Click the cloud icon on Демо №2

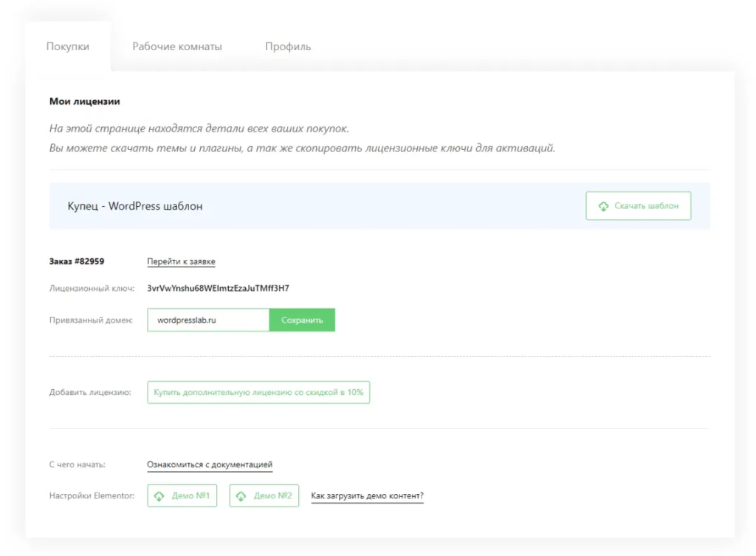coord(241,496)
